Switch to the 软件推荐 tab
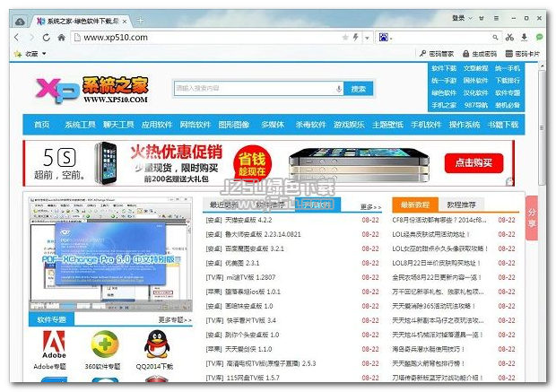556x392 pixels. coord(271,205)
